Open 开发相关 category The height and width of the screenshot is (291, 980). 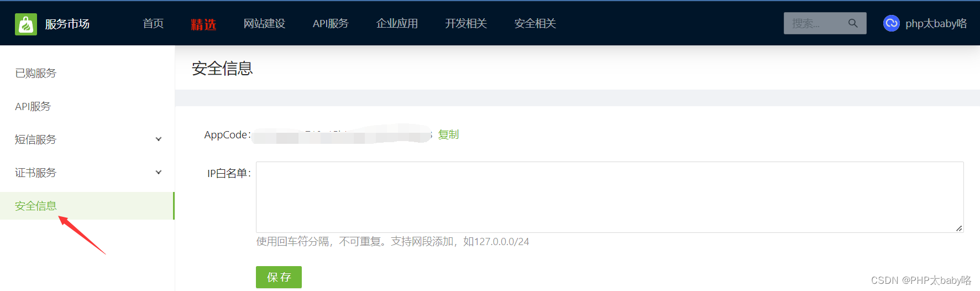click(466, 23)
